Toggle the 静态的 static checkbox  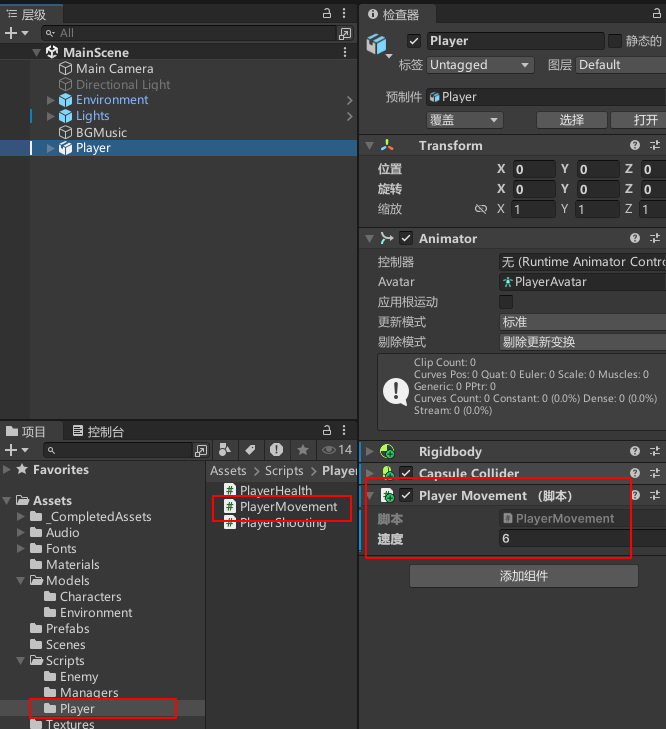pos(615,41)
